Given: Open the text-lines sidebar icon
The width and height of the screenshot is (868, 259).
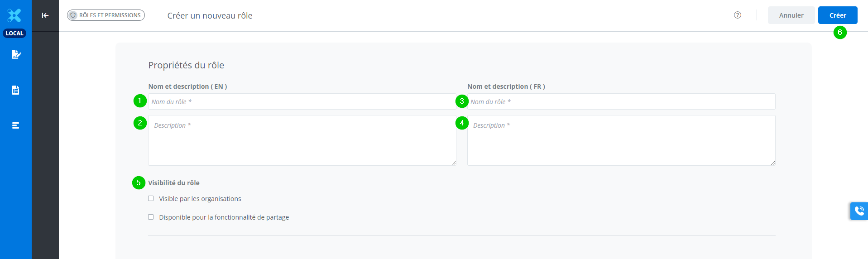Looking at the screenshot, I should (16, 125).
